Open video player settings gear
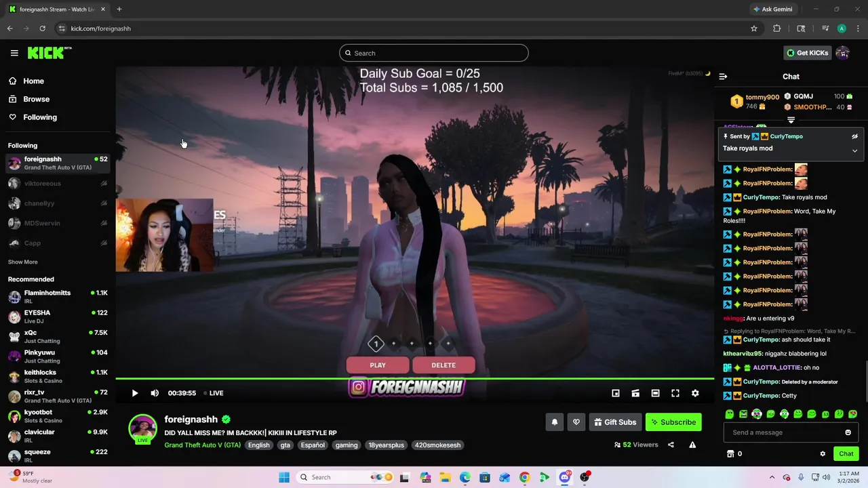The width and height of the screenshot is (868, 488). point(695,393)
